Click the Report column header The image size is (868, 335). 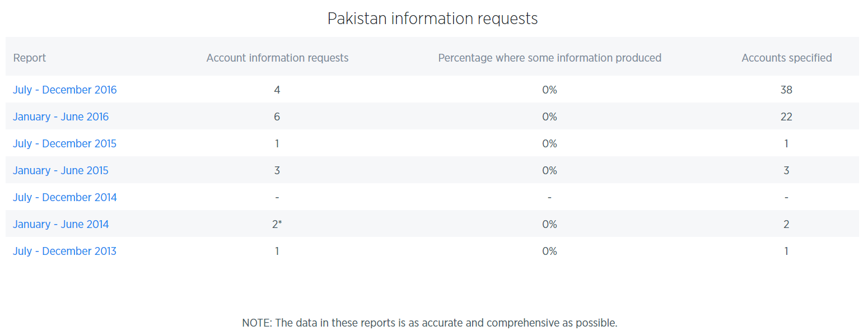click(30, 58)
